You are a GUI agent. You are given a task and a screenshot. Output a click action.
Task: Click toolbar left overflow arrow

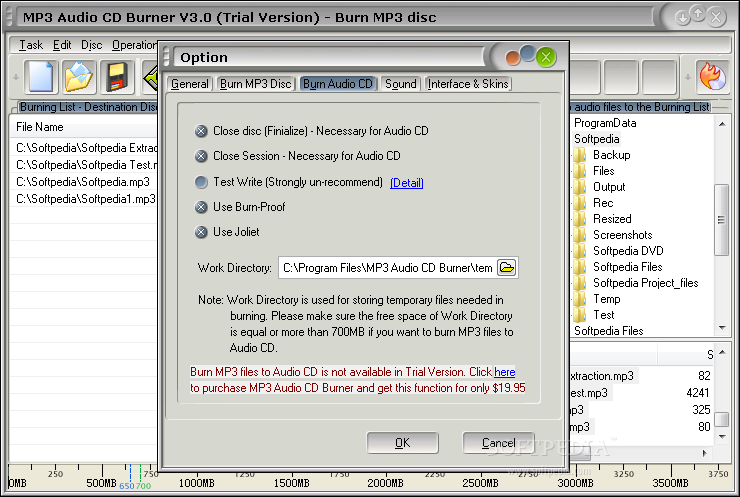point(16,76)
